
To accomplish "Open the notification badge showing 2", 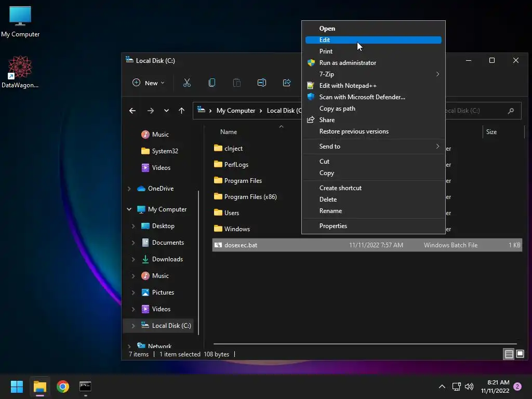I will point(517,387).
